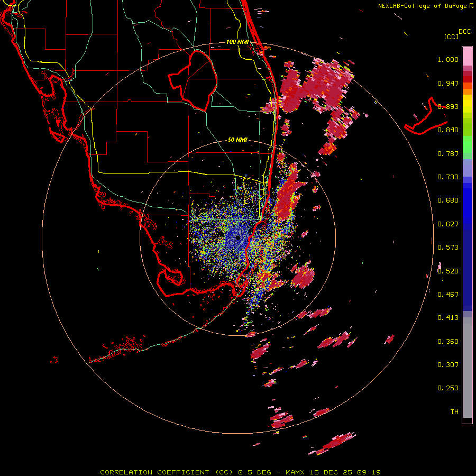The image size is (476, 476).
Task: Click the 100 NMI range ring label
Action: [237, 42]
